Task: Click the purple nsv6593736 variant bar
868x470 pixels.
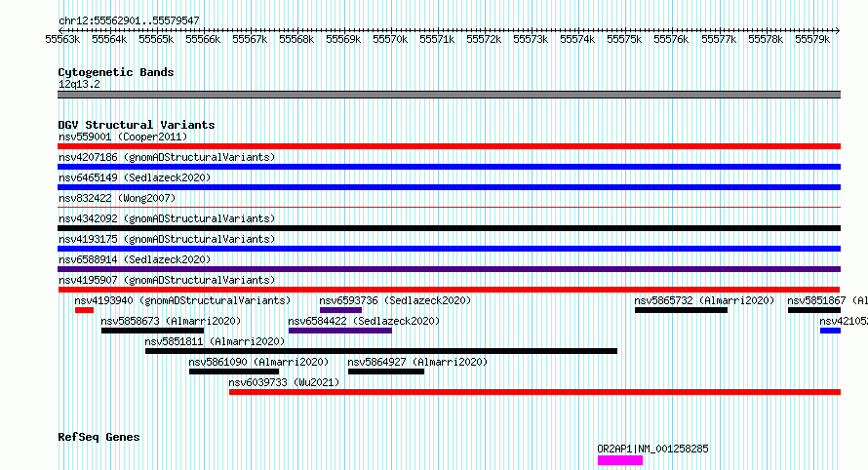Action: 340,310
